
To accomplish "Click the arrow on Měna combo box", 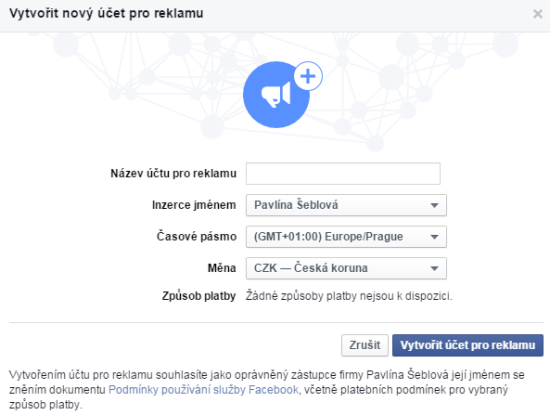I will 434,269.
